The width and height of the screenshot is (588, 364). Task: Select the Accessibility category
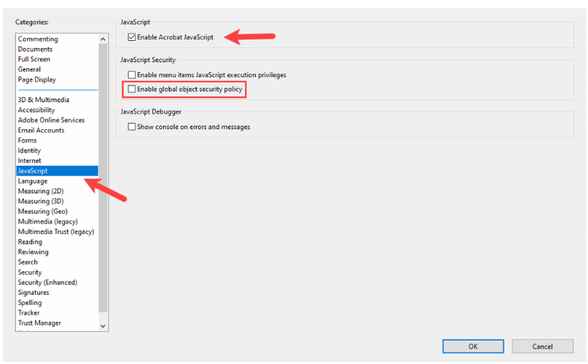click(37, 110)
